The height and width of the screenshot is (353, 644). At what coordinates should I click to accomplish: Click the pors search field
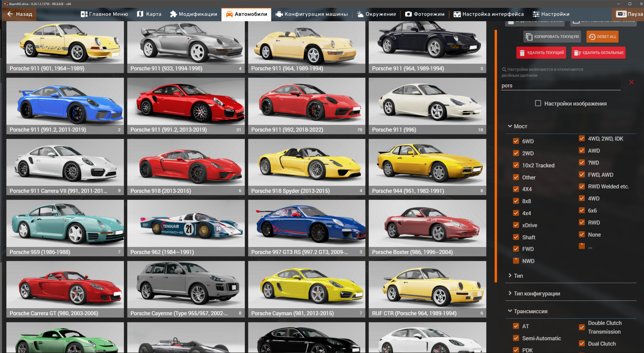coord(561,86)
